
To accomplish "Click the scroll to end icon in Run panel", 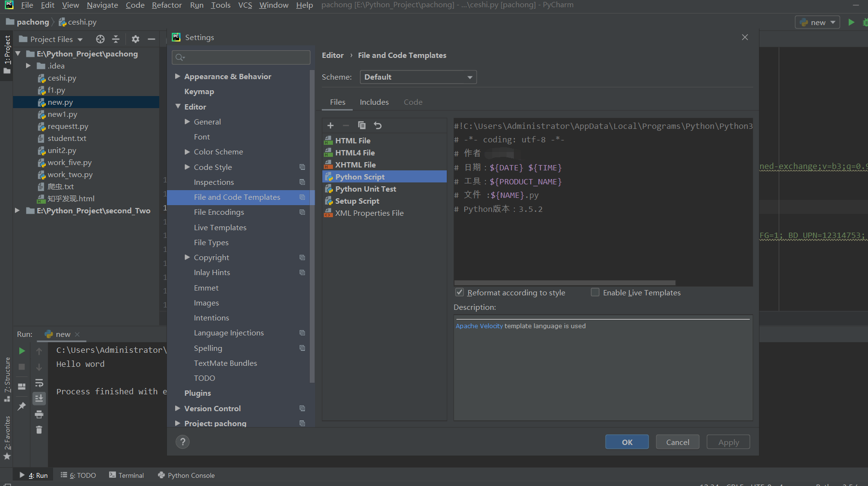I will 39,398.
